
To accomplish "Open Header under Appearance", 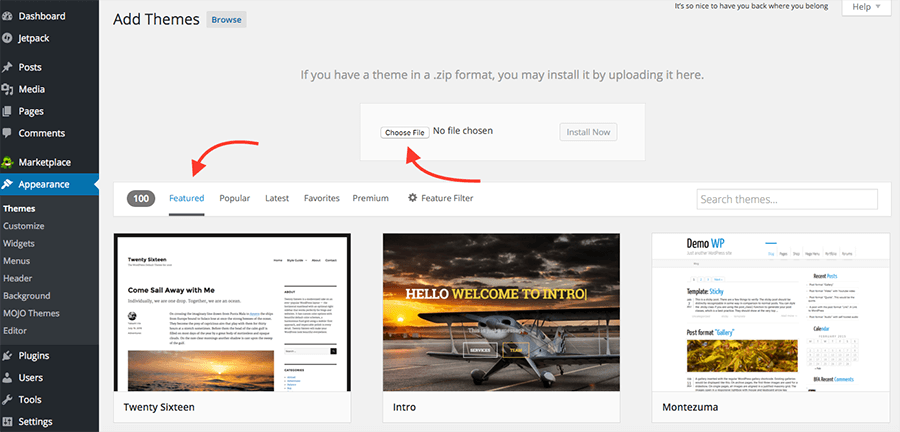I will click(18, 278).
